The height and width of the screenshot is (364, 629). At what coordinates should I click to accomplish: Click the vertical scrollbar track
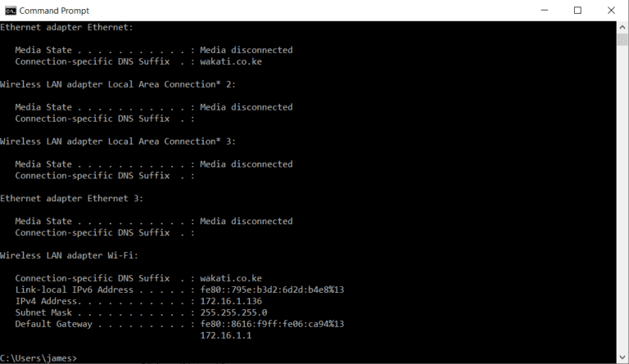coord(622,204)
